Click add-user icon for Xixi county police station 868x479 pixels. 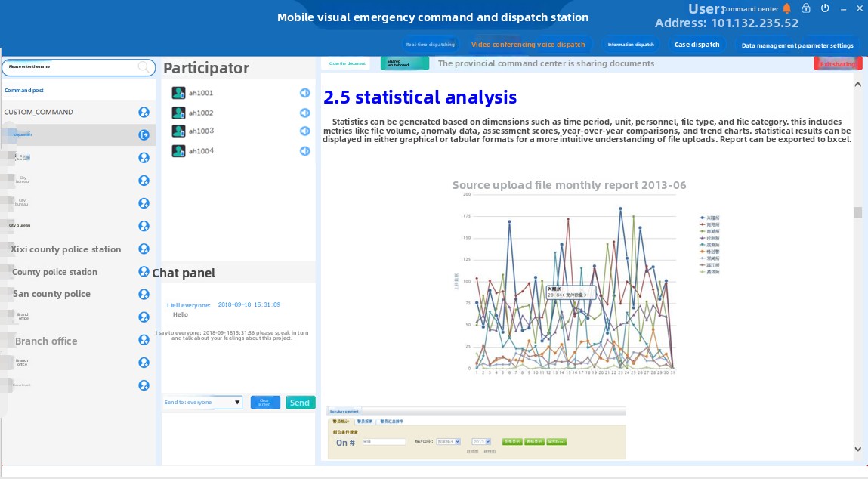144,249
